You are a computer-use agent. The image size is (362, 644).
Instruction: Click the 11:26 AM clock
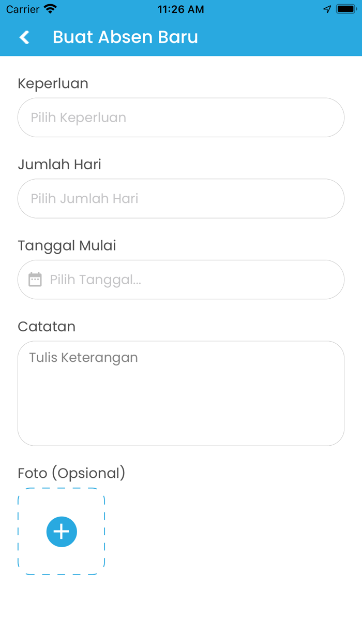tap(180, 9)
